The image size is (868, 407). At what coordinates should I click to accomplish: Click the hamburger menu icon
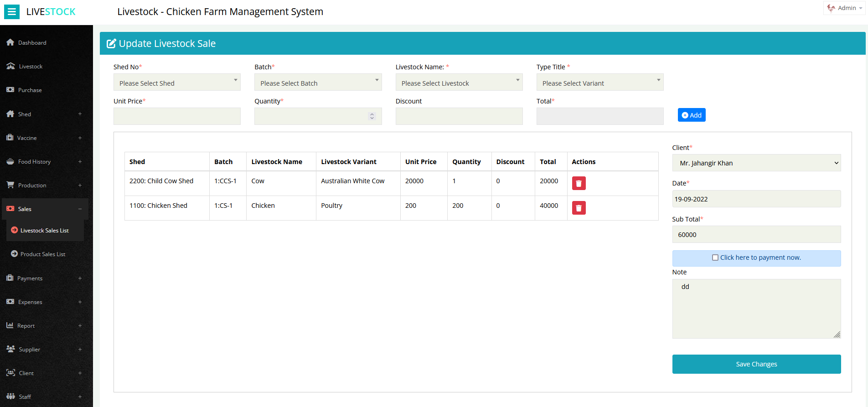click(12, 12)
